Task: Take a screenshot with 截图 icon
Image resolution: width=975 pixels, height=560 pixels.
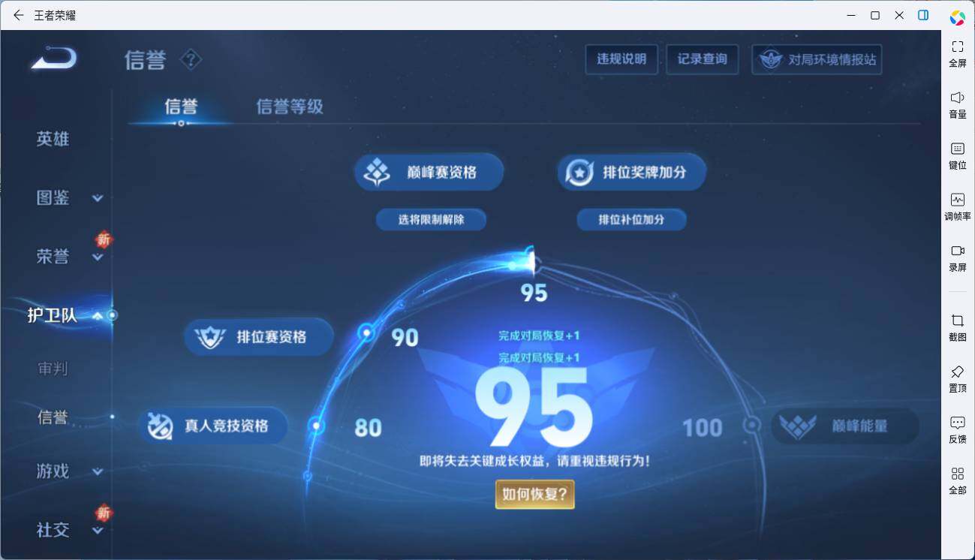Action: tap(957, 321)
